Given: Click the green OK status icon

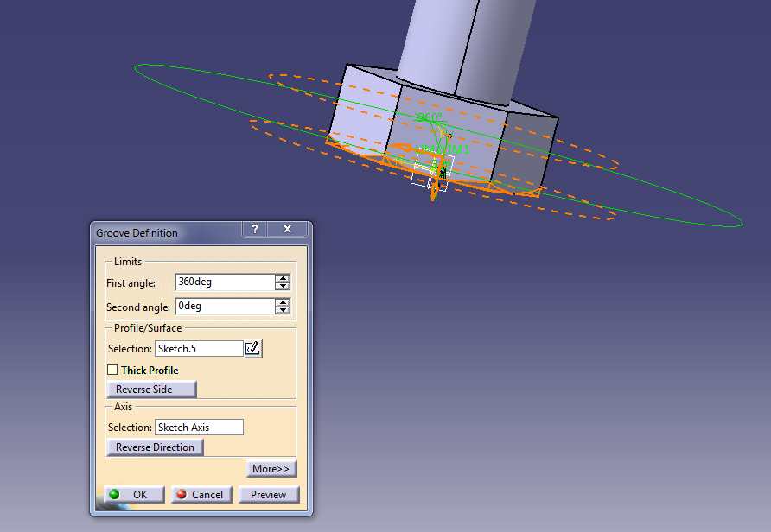Looking at the screenshot, I should 113,494.
